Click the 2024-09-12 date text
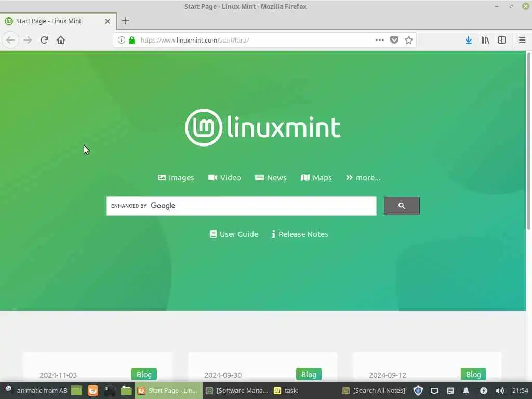The width and height of the screenshot is (532, 399). 388,375
